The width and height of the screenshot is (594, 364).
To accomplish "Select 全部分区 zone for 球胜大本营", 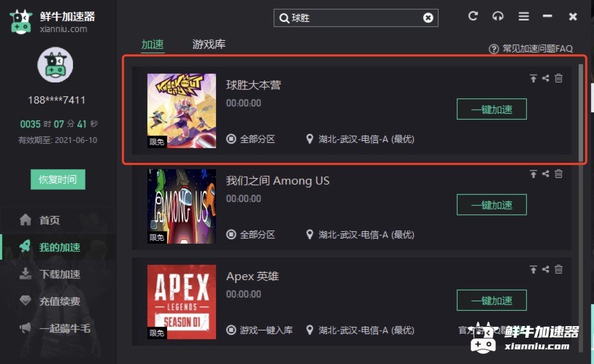I will 251,139.
